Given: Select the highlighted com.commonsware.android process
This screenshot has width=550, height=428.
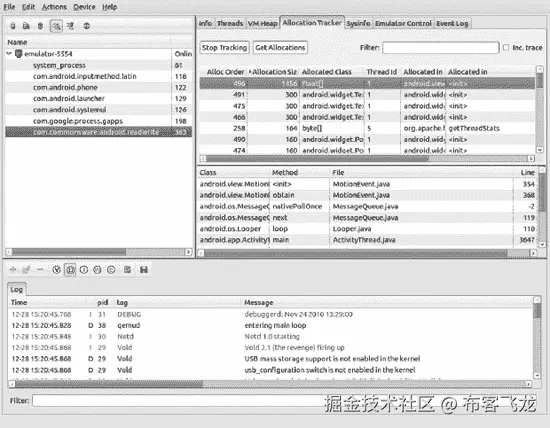Looking at the screenshot, I should tap(98, 132).
